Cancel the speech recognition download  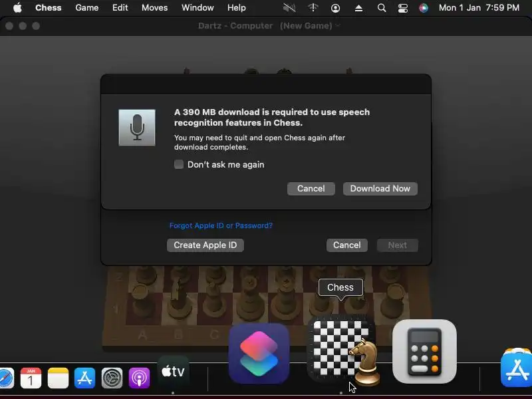[311, 189]
